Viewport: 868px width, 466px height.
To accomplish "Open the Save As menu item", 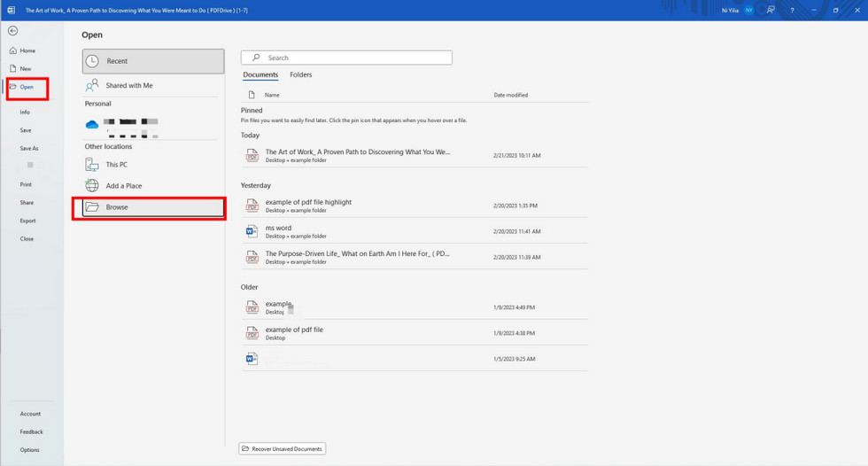I will pyautogui.click(x=29, y=148).
